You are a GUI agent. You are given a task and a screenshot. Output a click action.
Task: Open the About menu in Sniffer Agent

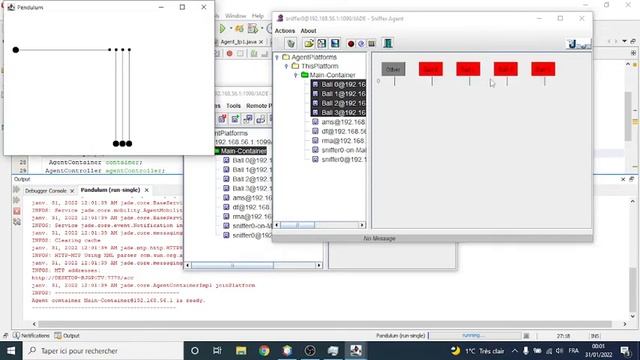point(308,31)
